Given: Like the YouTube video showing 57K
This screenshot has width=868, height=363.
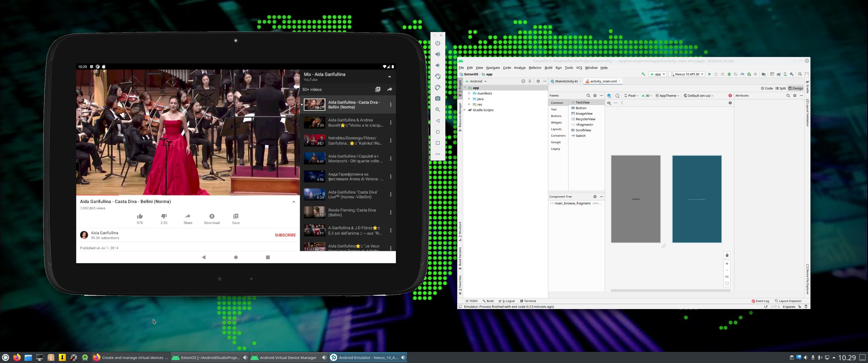Looking at the screenshot, I should 140,219.
